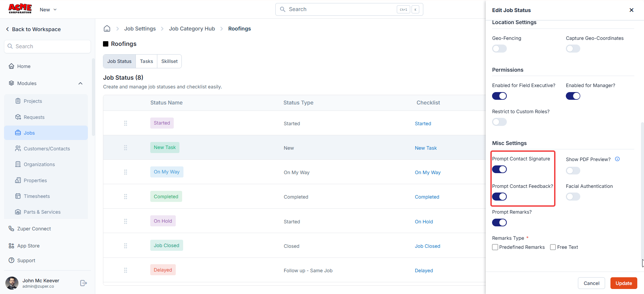Open the New dropdown next to logo

[x=48, y=10]
